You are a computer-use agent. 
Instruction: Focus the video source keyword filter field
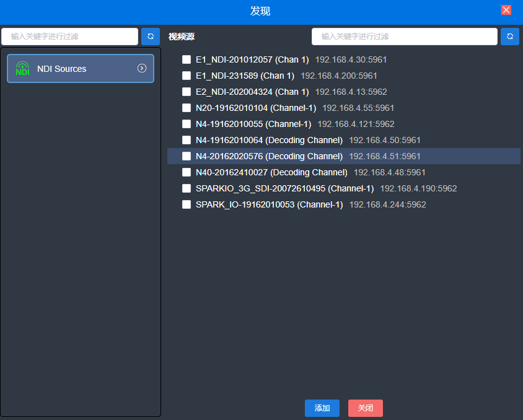[x=404, y=37]
